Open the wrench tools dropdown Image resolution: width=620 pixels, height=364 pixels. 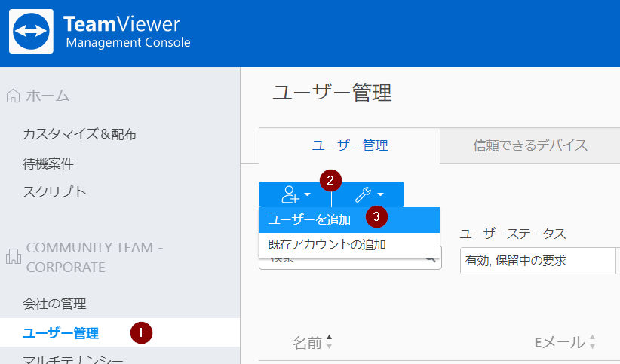pos(368,194)
